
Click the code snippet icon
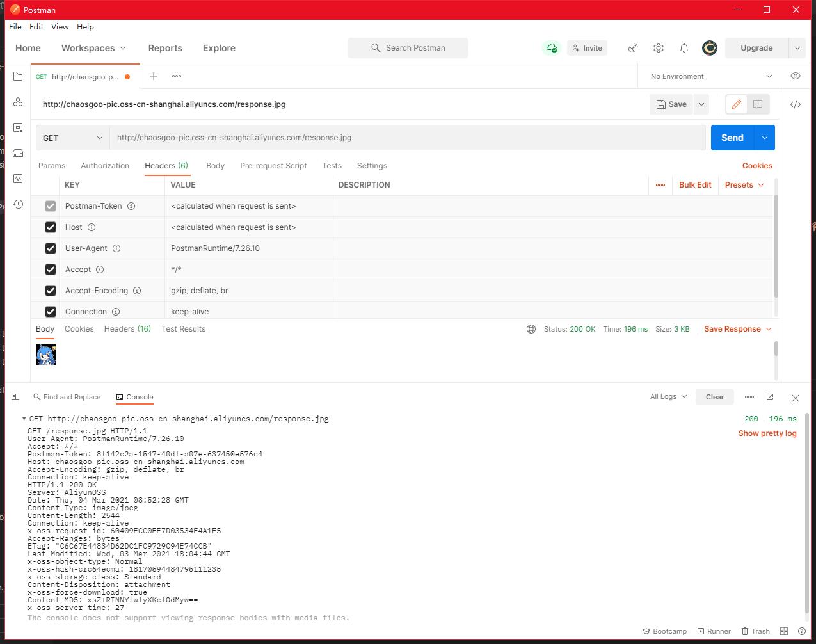coord(795,104)
